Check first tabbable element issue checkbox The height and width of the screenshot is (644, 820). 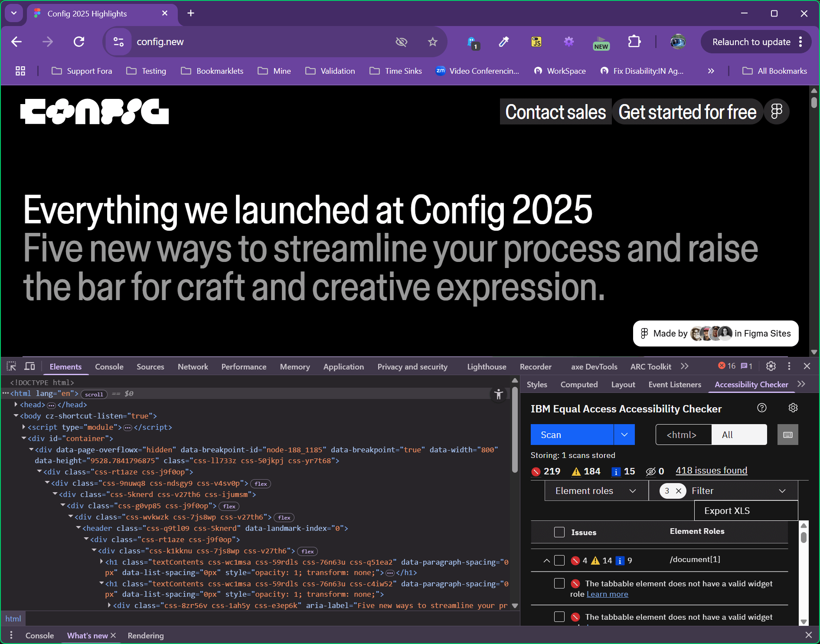coord(559,583)
